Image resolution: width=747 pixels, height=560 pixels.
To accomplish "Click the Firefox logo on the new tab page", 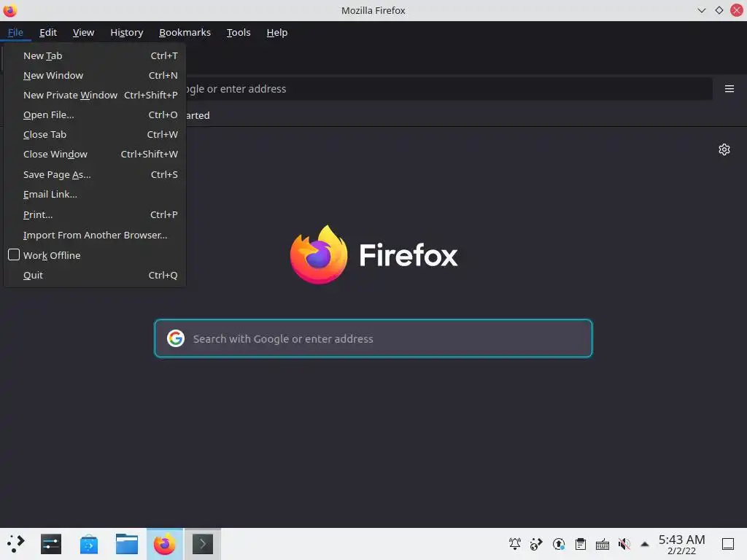I will pyautogui.click(x=319, y=254).
